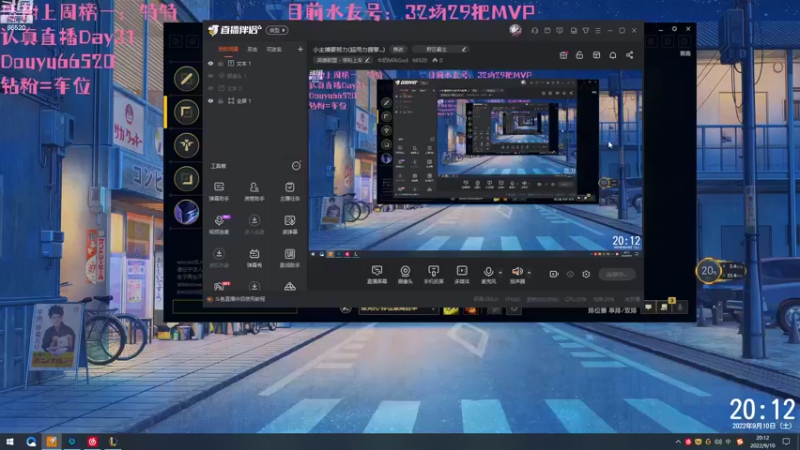The height and width of the screenshot is (450, 800).
Task: Click the circular 20 performance floating widget
Action: coord(708,271)
